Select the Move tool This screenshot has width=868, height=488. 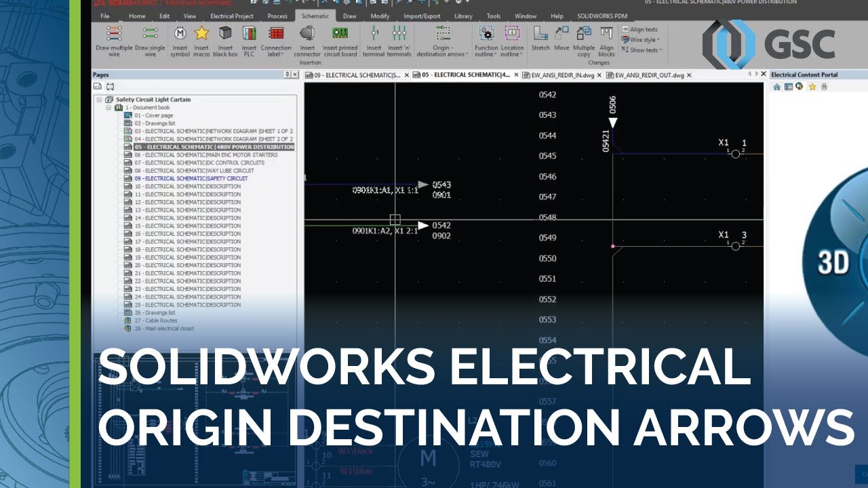[561, 39]
